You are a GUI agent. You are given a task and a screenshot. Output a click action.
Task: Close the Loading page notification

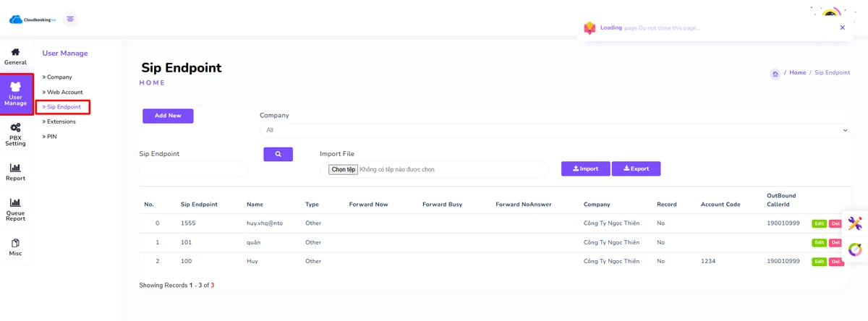point(842,27)
